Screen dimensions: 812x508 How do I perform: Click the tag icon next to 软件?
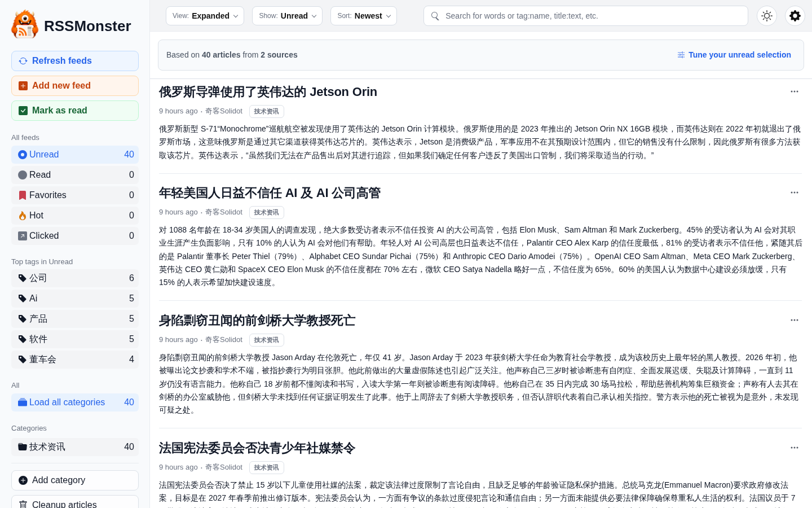(x=23, y=339)
